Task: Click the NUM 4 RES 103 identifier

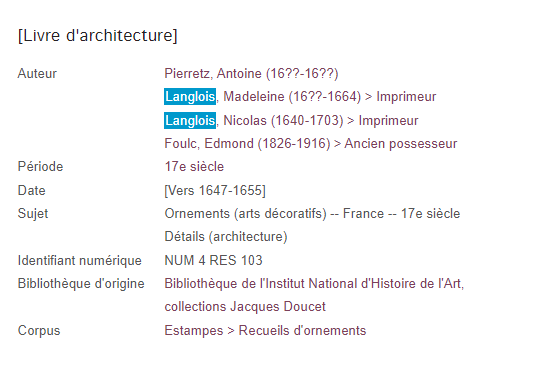Action: (214, 260)
